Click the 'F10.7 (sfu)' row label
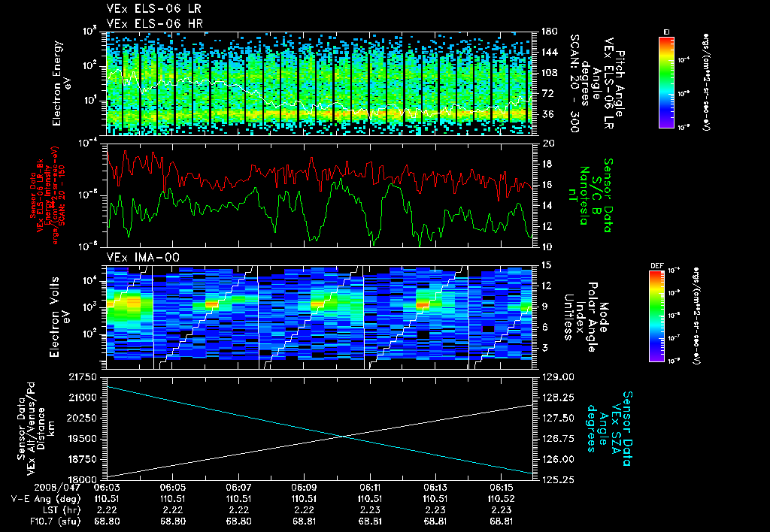 point(54,521)
